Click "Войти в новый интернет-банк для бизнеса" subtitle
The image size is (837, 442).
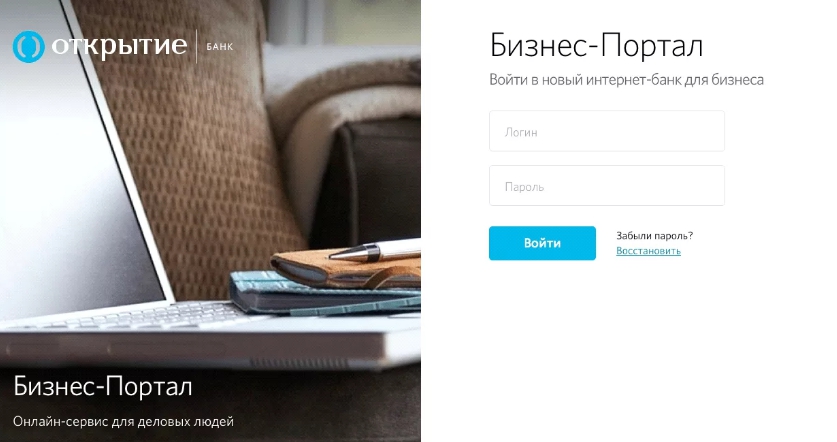(x=626, y=80)
